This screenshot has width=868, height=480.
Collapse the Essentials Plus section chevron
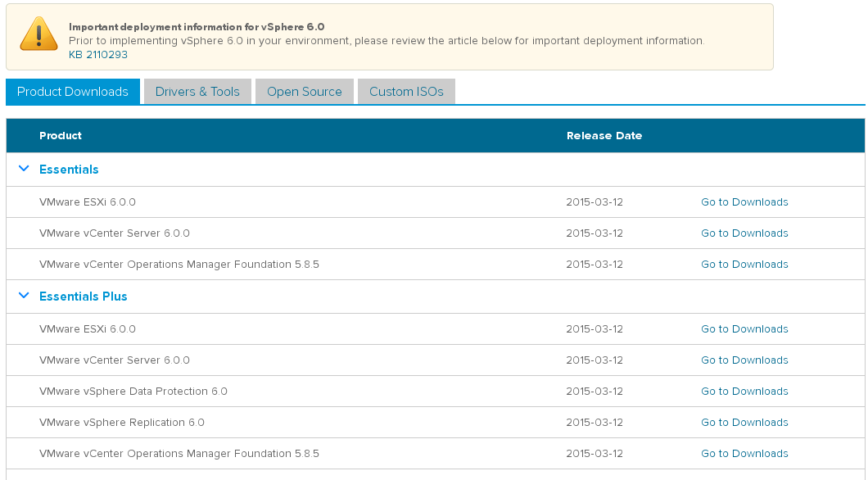pyautogui.click(x=24, y=296)
